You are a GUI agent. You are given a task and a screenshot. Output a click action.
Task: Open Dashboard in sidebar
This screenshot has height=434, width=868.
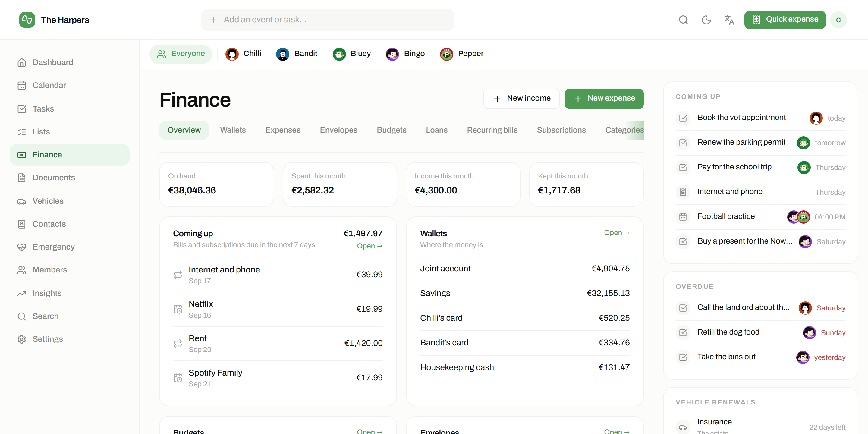69,63
